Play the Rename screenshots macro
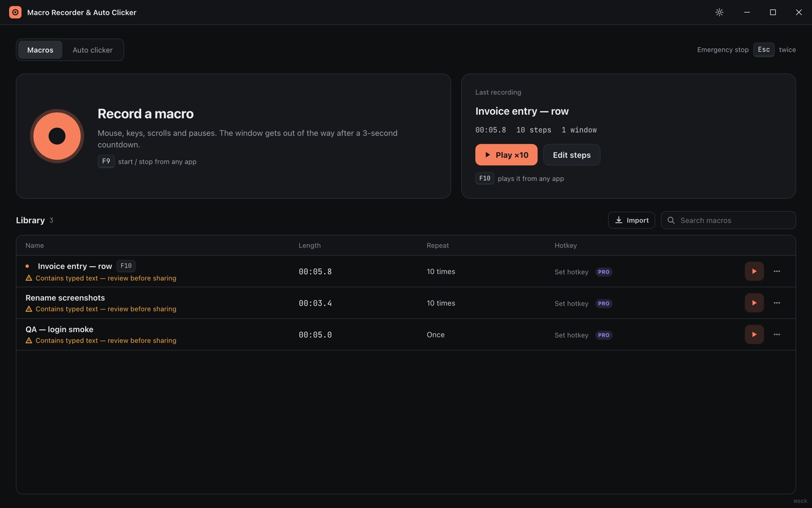The width and height of the screenshot is (812, 508). coord(754,303)
